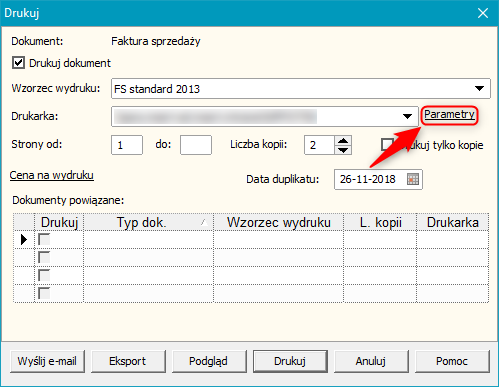This screenshot has height=387, width=499.
Task: Close the Drukuj dialog window
Action: tap(483, 13)
